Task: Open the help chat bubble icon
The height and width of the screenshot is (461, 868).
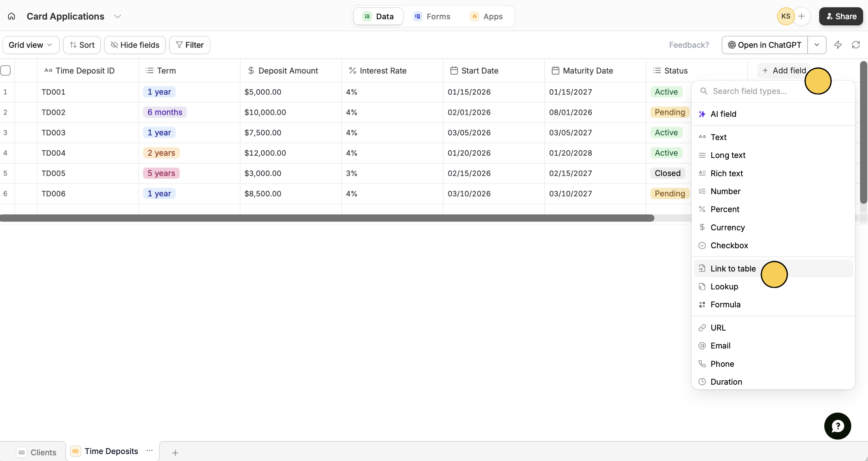Action: pos(837,426)
